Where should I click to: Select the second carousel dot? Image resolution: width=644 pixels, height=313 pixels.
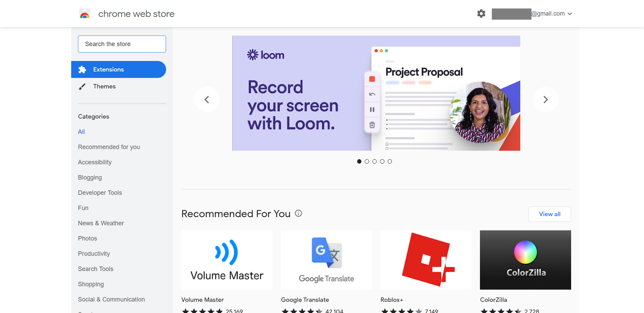(x=367, y=162)
